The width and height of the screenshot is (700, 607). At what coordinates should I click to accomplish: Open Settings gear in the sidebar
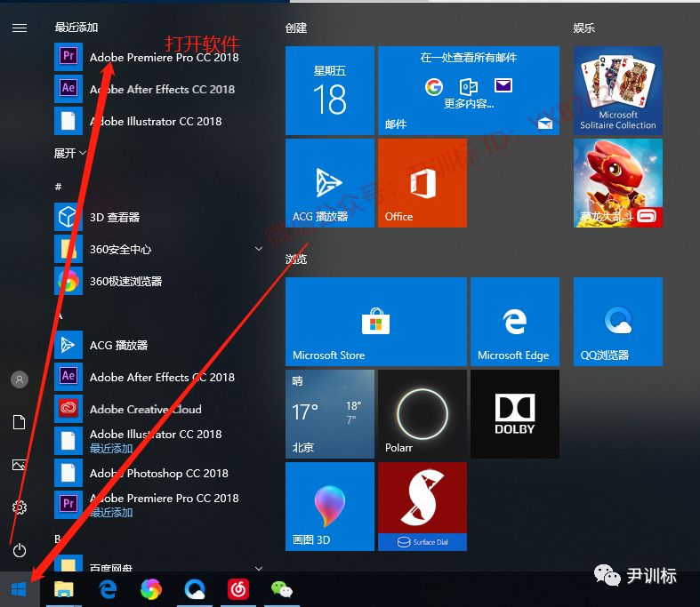(20, 507)
